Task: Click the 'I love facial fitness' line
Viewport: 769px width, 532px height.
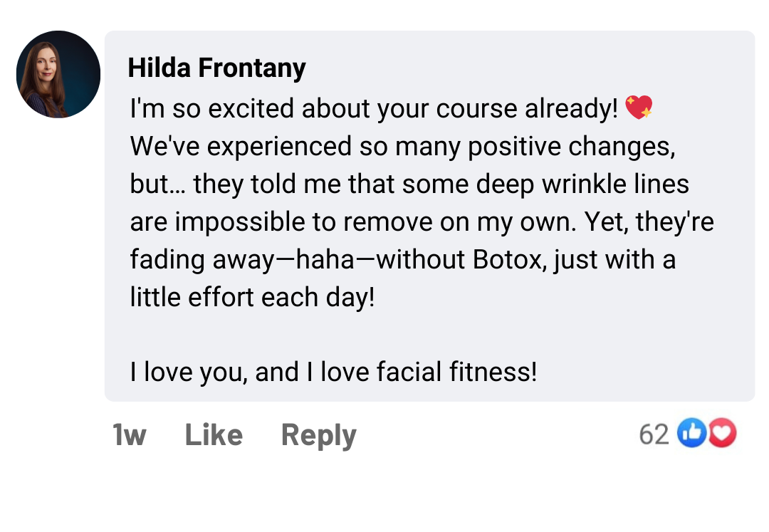Action: [333, 372]
